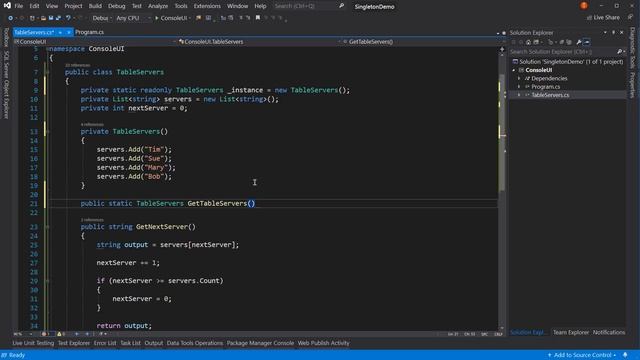
Task: Close the TableServers.cs tab
Action: [x=69, y=32]
